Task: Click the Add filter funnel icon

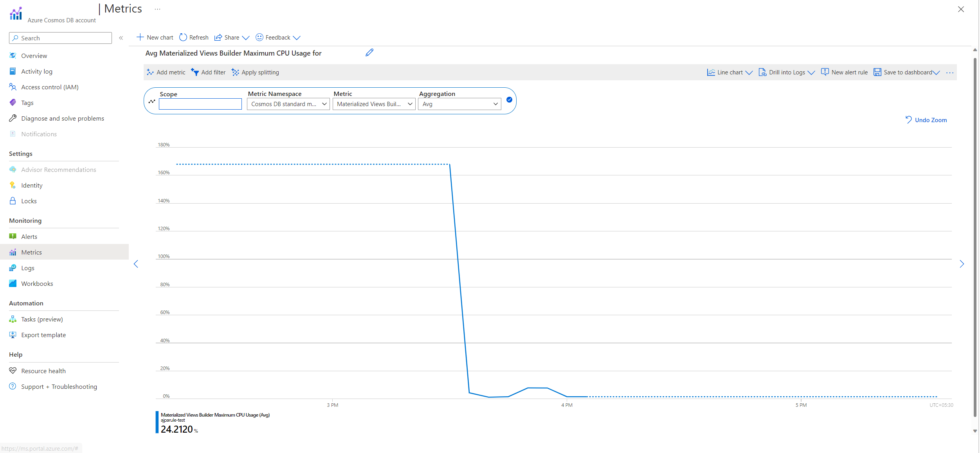Action: 195,72
